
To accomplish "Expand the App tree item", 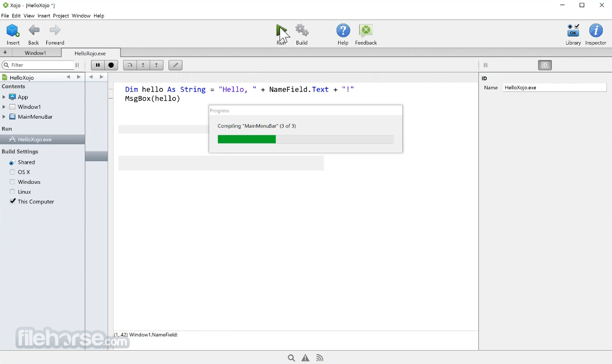I will 4,97.
